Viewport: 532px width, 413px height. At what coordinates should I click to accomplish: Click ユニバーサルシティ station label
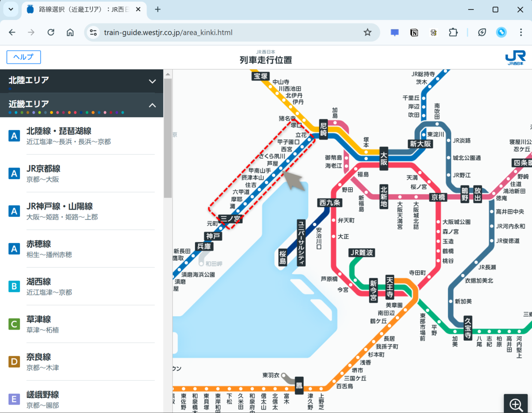pyautogui.click(x=301, y=242)
